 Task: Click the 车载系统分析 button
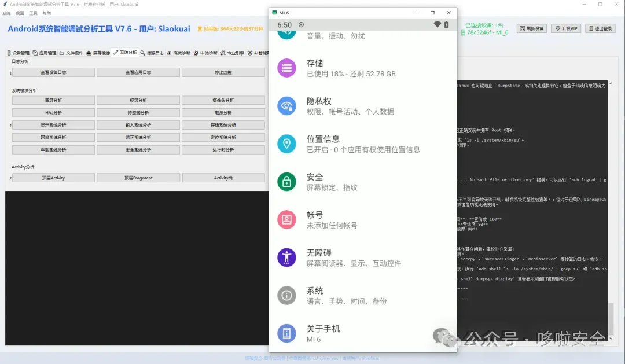coord(53,149)
